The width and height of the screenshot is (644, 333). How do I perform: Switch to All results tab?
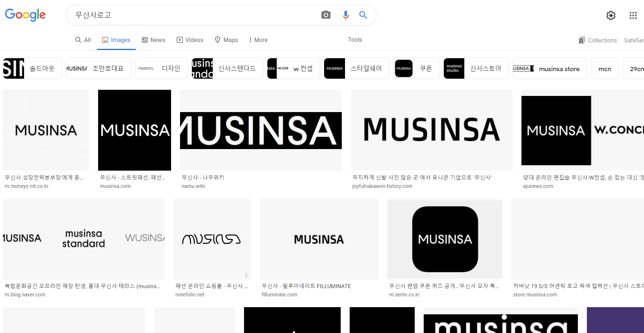coord(83,40)
